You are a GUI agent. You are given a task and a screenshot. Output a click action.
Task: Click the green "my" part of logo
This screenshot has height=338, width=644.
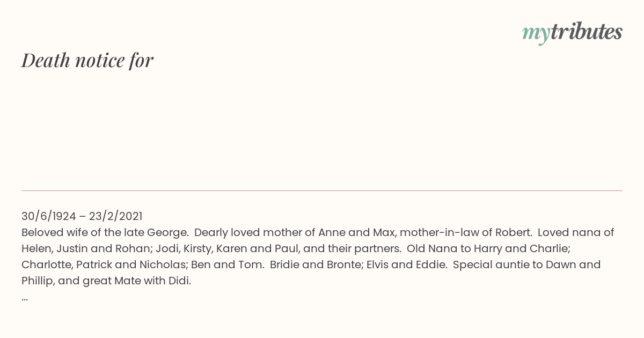(536, 34)
